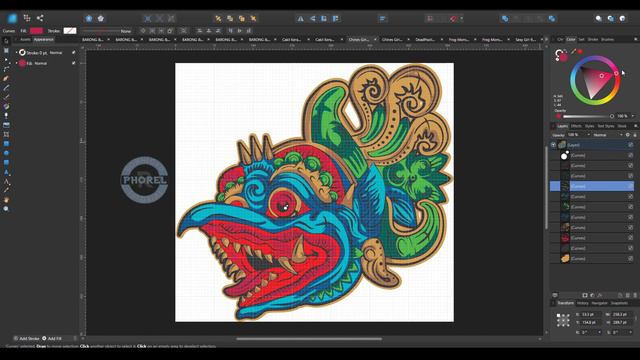Open the Alignment toolbar icon

(x=383, y=18)
